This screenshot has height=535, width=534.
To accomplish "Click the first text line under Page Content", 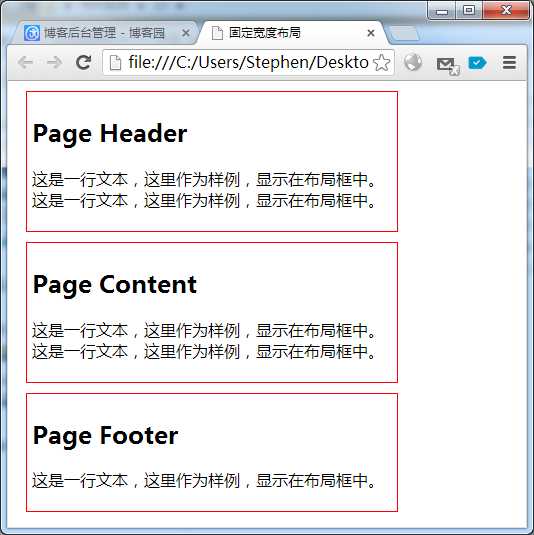I will pos(204,330).
